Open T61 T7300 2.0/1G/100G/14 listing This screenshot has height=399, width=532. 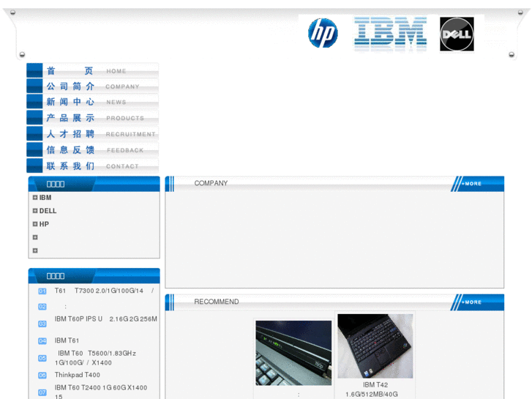click(x=104, y=291)
